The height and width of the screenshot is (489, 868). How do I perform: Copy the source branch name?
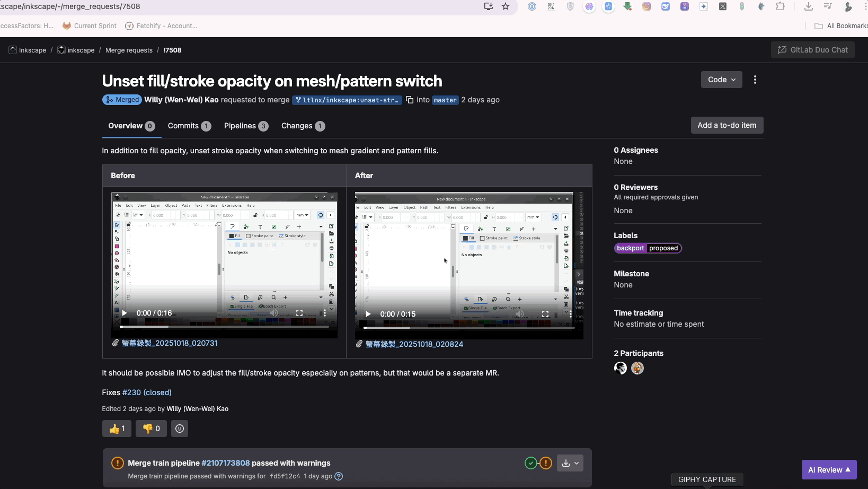[410, 100]
